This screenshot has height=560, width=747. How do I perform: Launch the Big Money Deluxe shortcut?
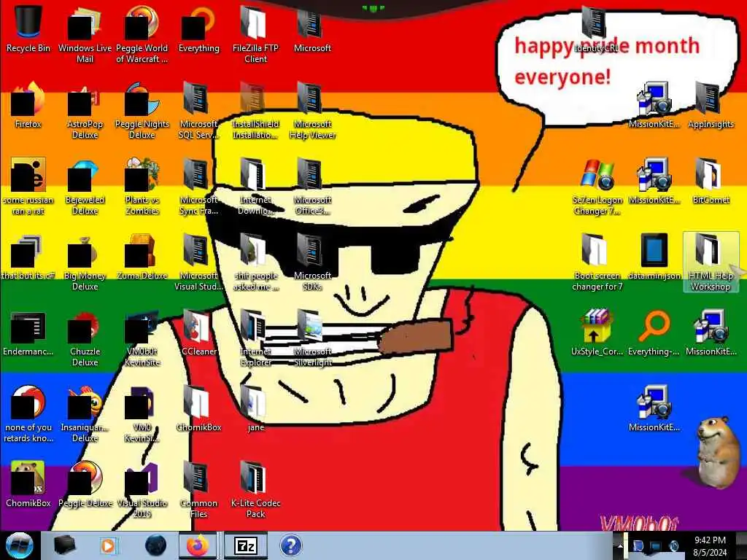(x=85, y=262)
